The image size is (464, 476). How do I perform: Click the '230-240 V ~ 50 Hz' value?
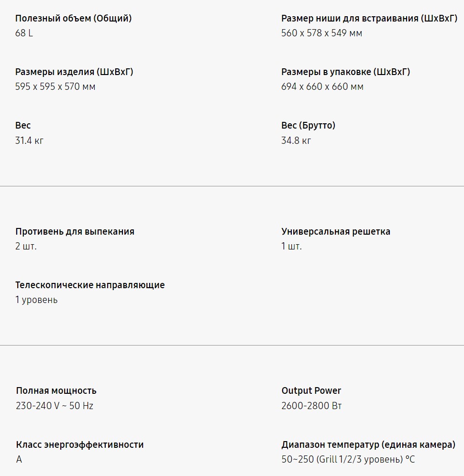[x=55, y=406]
